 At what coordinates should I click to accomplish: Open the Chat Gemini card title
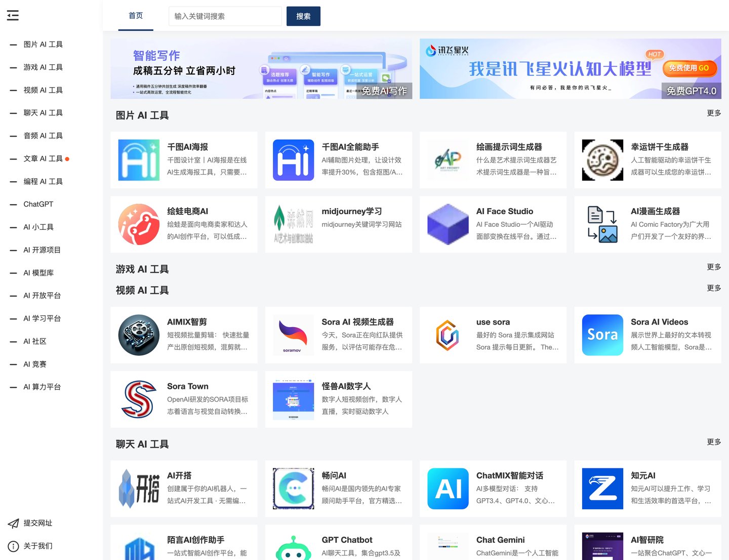click(x=500, y=540)
